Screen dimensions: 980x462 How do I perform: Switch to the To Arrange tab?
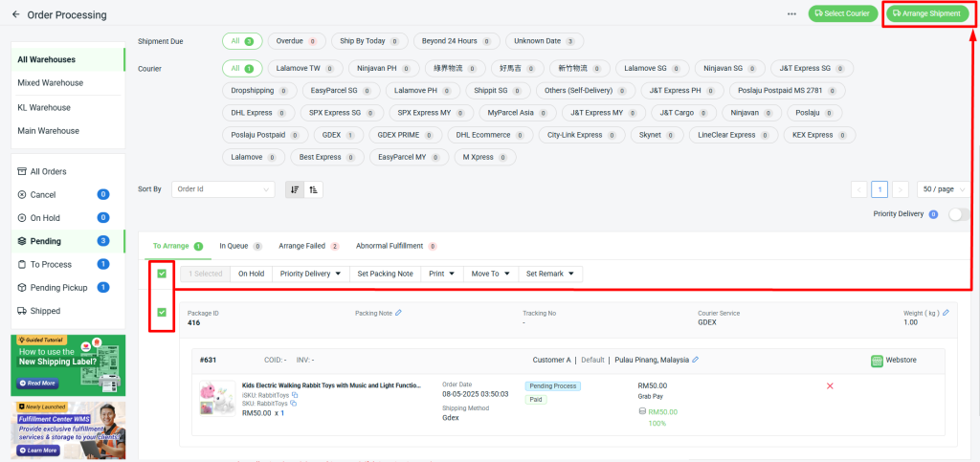[x=178, y=246]
